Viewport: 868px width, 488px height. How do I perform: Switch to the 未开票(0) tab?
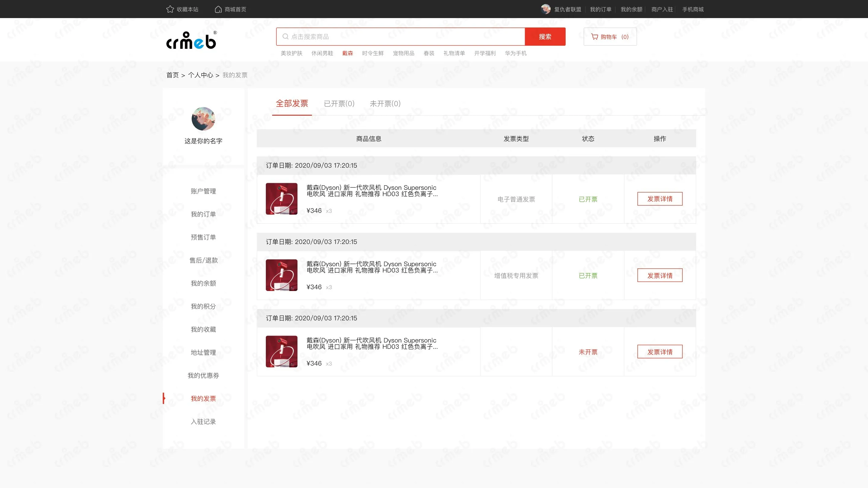click(385, 104)
